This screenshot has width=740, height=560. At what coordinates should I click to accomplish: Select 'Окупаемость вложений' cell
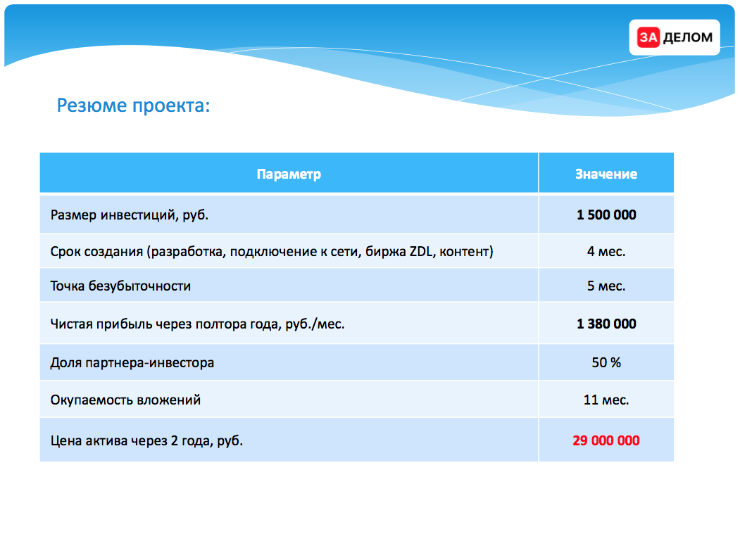click(x=289, y=400)
